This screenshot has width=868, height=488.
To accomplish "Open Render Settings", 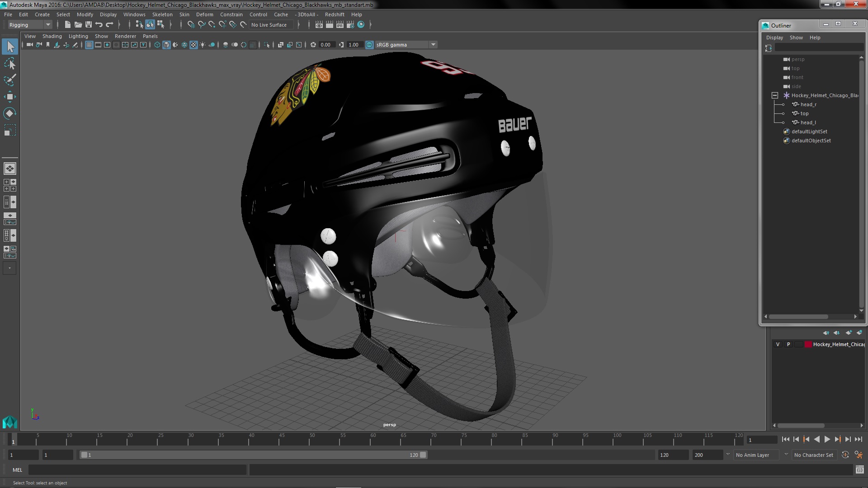I will (350, 25).
